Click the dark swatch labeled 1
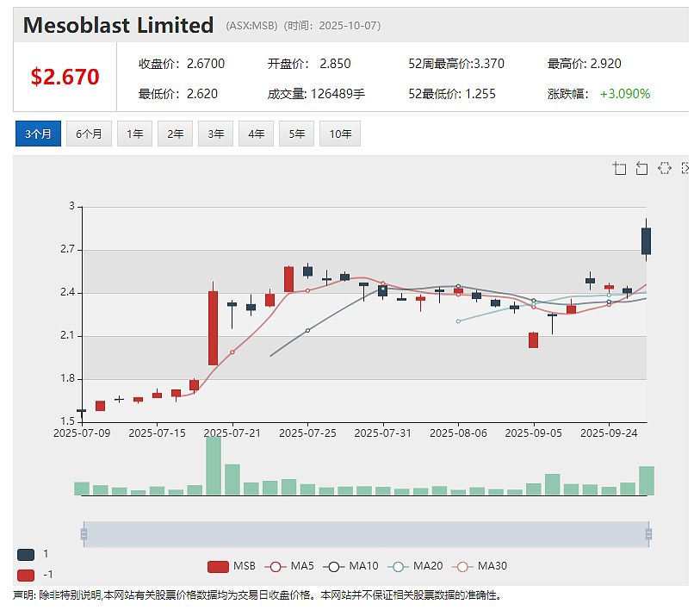The image size is (700, 610). point(26,555)
